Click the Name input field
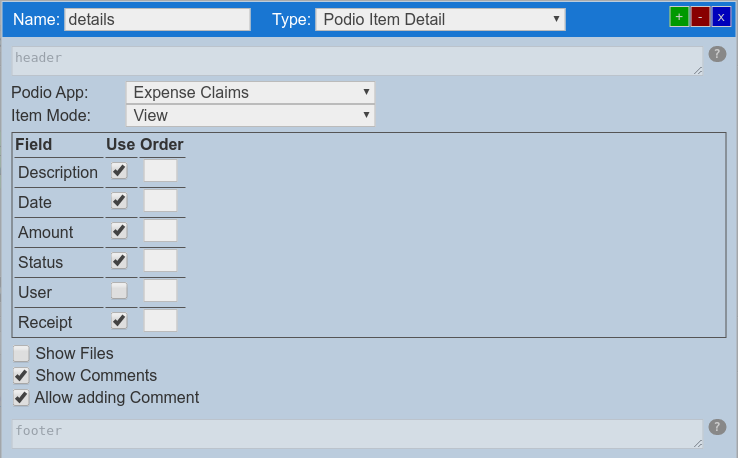This screenshot has height=458, width=738. pos(157,19)
